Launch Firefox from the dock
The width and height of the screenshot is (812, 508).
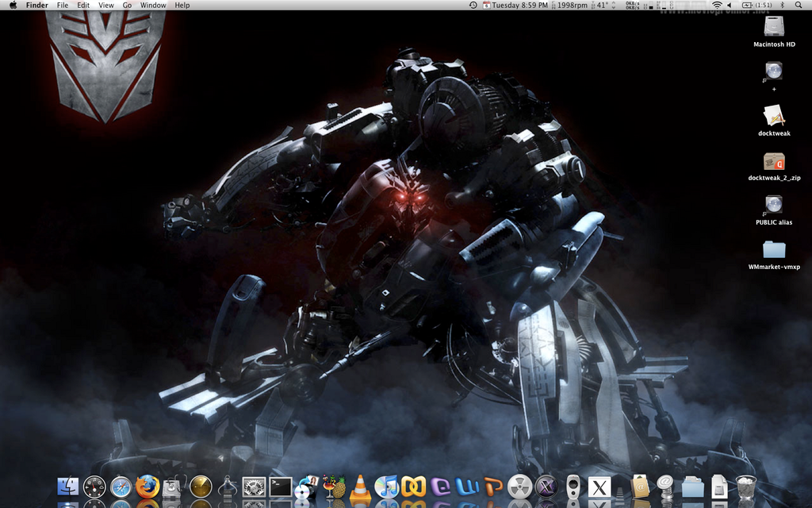point(147,487)
